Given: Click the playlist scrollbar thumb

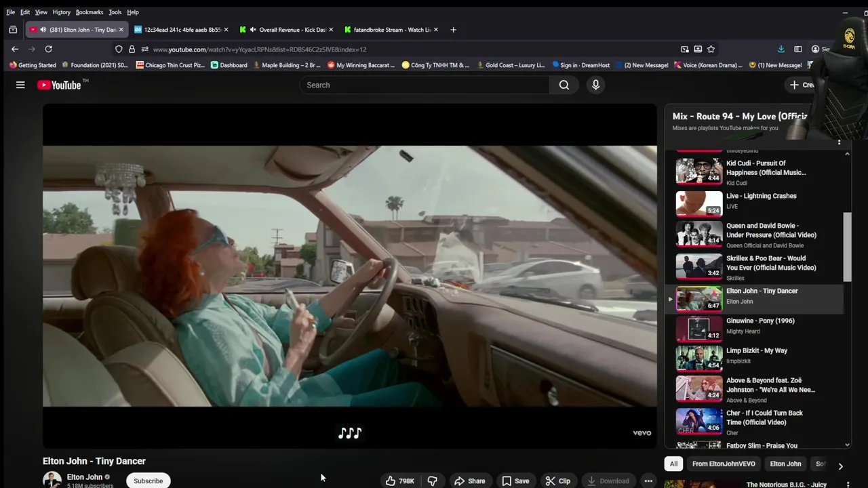Looking at the screenshot, I should 847,247.
